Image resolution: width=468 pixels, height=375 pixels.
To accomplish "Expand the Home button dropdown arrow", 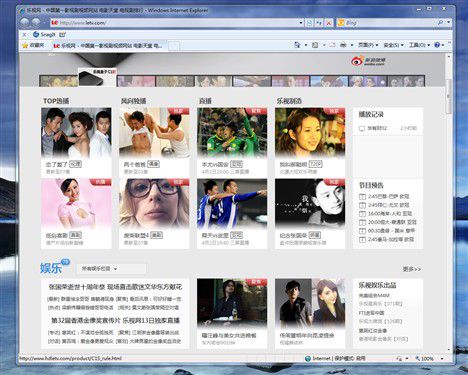I will (305, 45).
